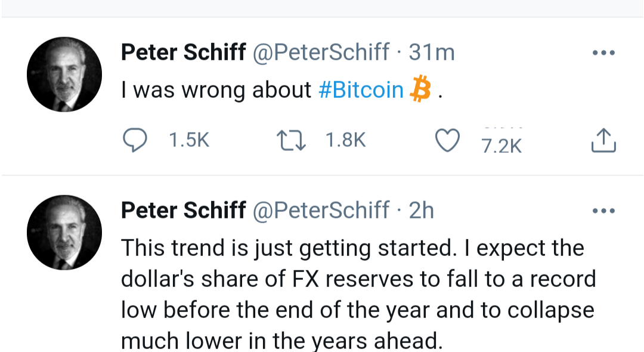Open the 'I was wrong about' tweet text
This screenshot has height=352, width=644.
pos(216,89)
